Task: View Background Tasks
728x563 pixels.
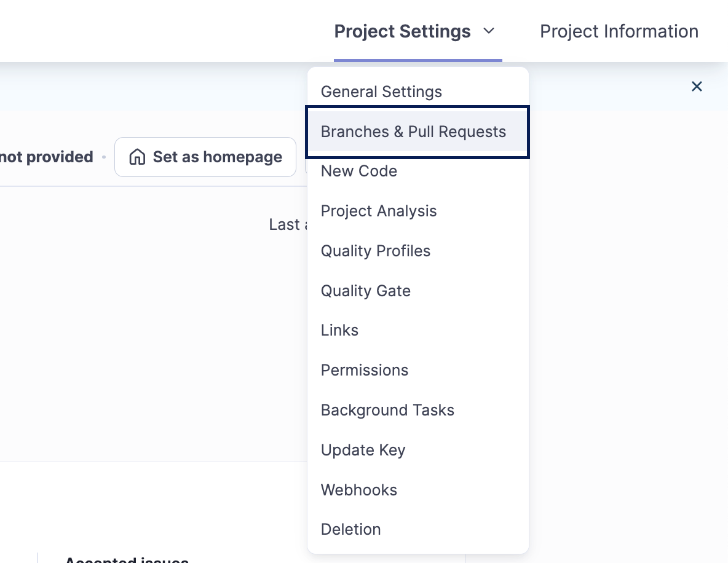Action: tap(387, 410)
